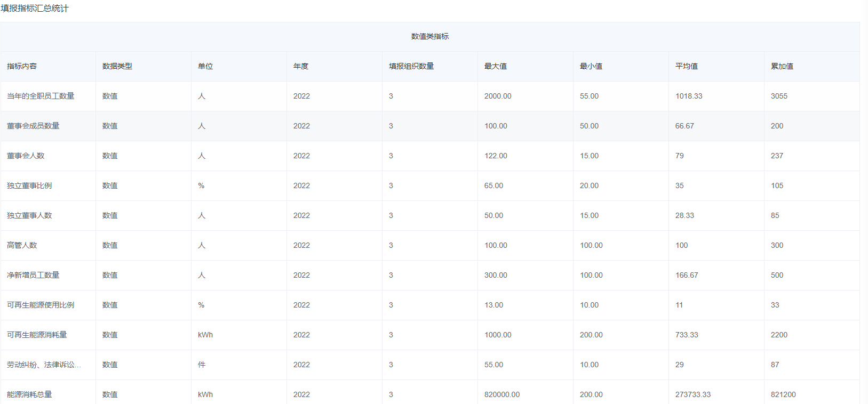The height and width of the screenshot is (404, 868).
Task: Click the truncated 劳动纠纷、法律诉讼 cell
Action: [x=44, y=365]
